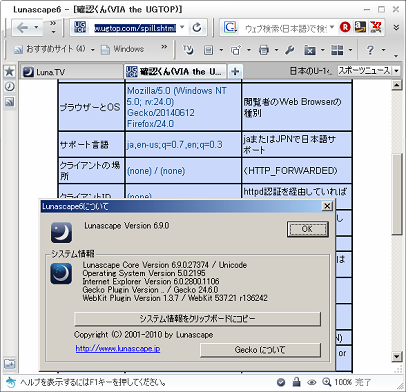Open the back button history dropdown
Image resolution: width=406 pixels, height=392 pixels.
(36, 27)
